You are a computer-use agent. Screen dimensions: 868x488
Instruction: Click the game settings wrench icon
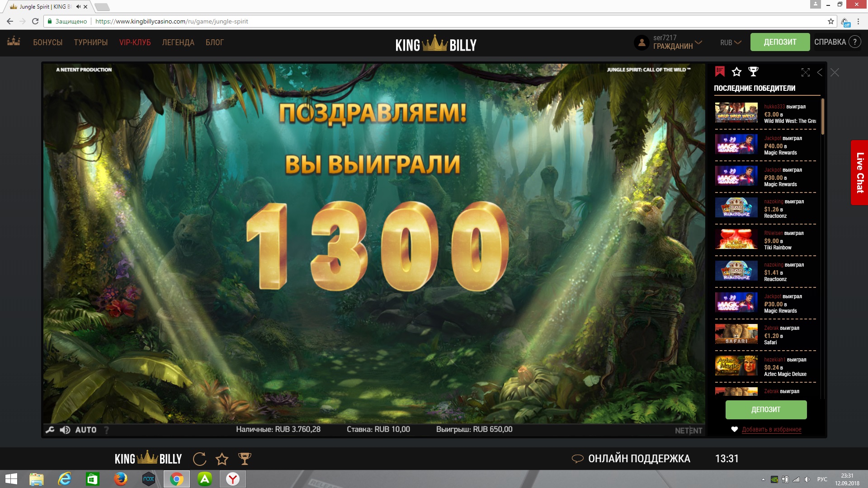[x=50, y=430]
